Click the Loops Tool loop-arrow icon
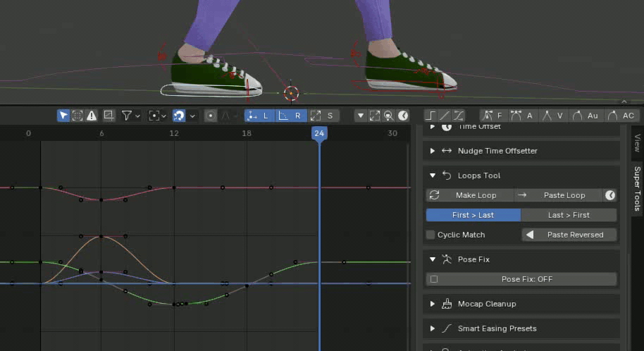Viewport: 644px width, 351px height. (x=447, y=175)
